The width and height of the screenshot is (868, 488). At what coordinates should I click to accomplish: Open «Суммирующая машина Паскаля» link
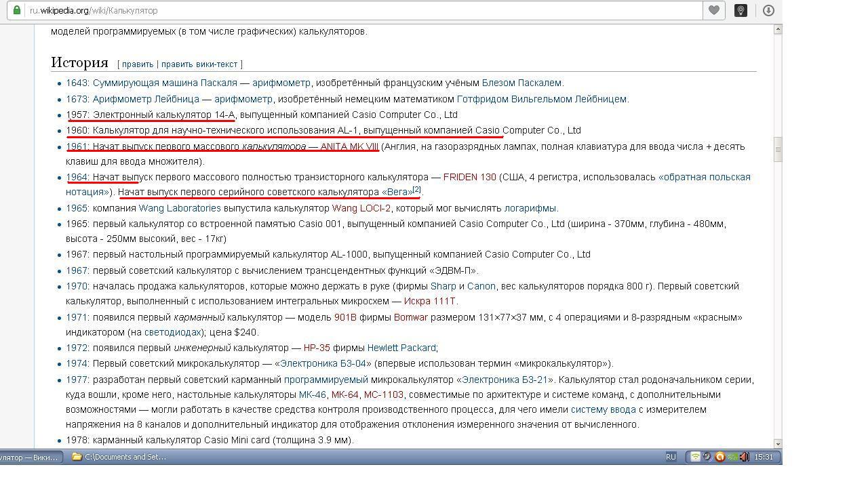pyautogui.click(x=165, y=83)
